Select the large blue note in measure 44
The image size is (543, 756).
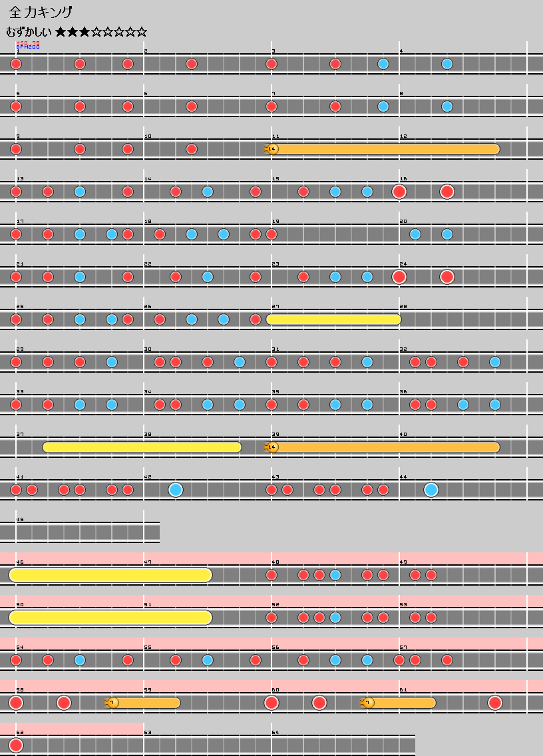coord(431,490)
